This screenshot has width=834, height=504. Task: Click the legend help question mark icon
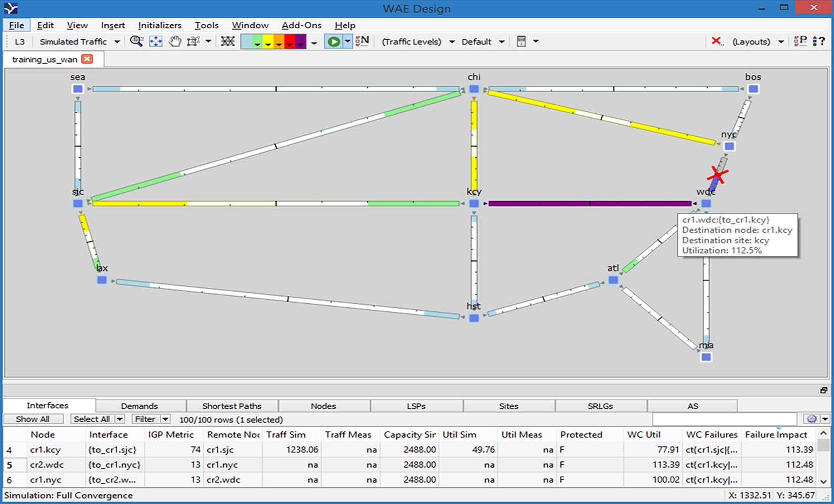pos(819,41)
